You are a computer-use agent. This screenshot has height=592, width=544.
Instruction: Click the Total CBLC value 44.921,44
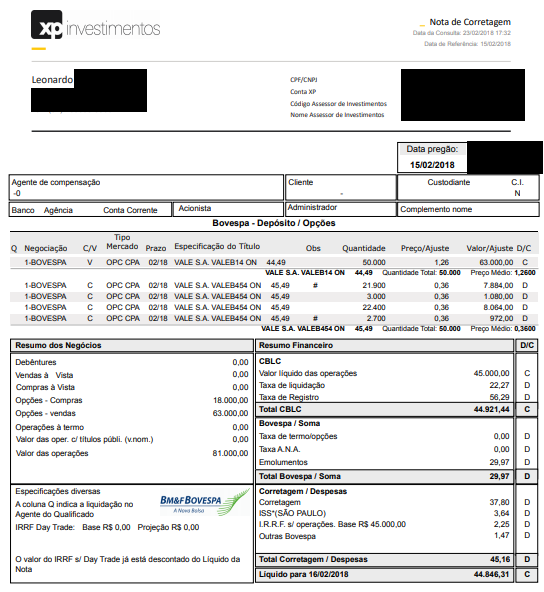coord(492,409)
